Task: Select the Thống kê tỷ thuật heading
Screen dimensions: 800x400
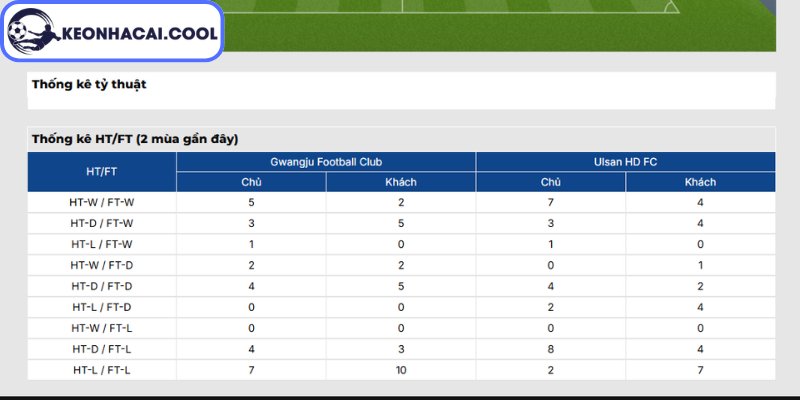Action: pyautogui.click(x=89, y=84)
